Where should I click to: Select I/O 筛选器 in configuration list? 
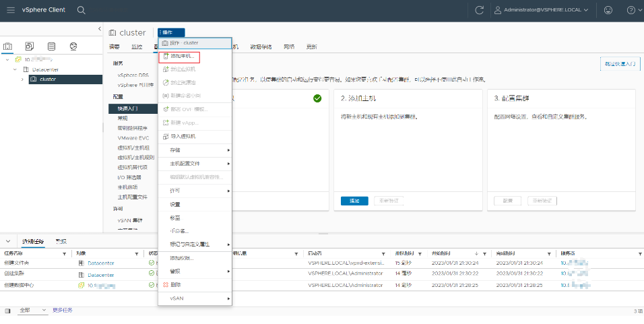pyautogui.click(x=129, y=177)
